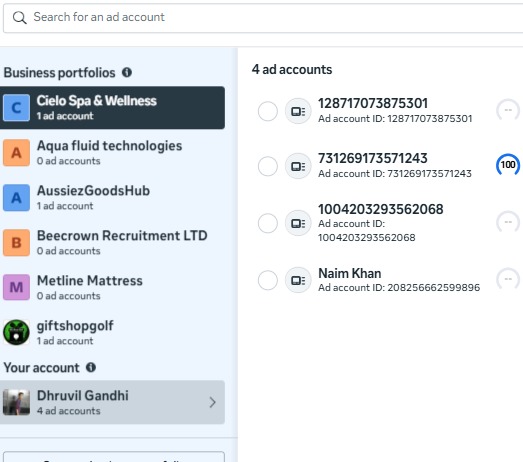This screenshot has height=462, width=523.
Task: Select radio for Naim Khan account
Action: (268, 280)
